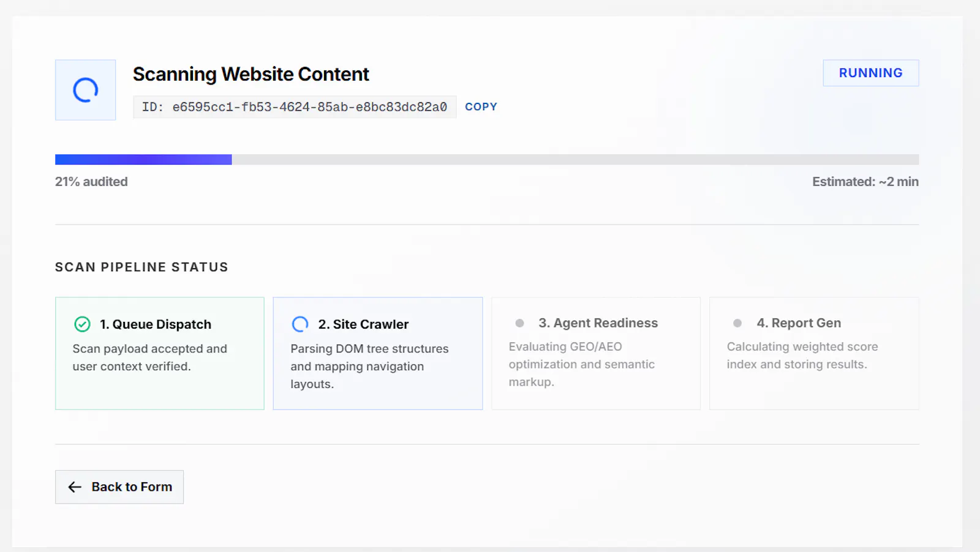
Task: Click the left arrow icon in Back to Form
Action: point(75,487)
